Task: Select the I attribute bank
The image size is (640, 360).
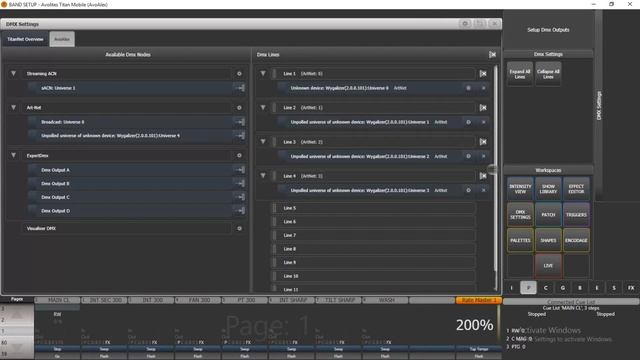Action: [511, 288]
